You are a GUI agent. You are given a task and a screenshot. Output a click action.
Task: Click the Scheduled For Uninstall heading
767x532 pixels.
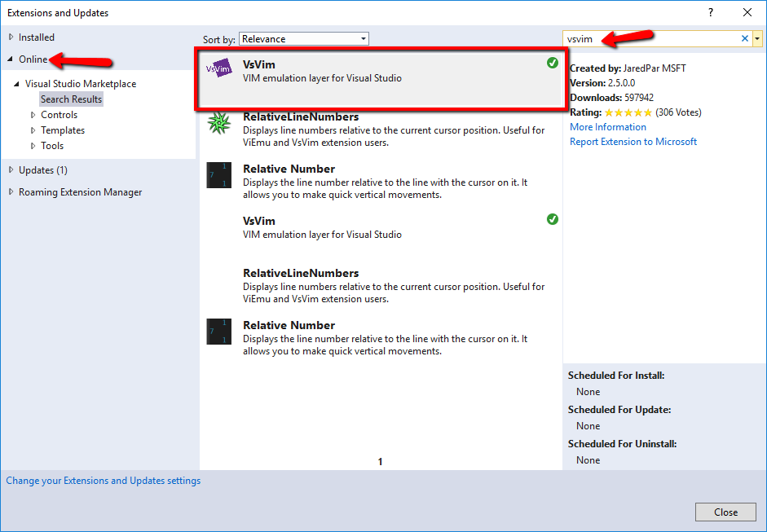click(x=623, y=444)
